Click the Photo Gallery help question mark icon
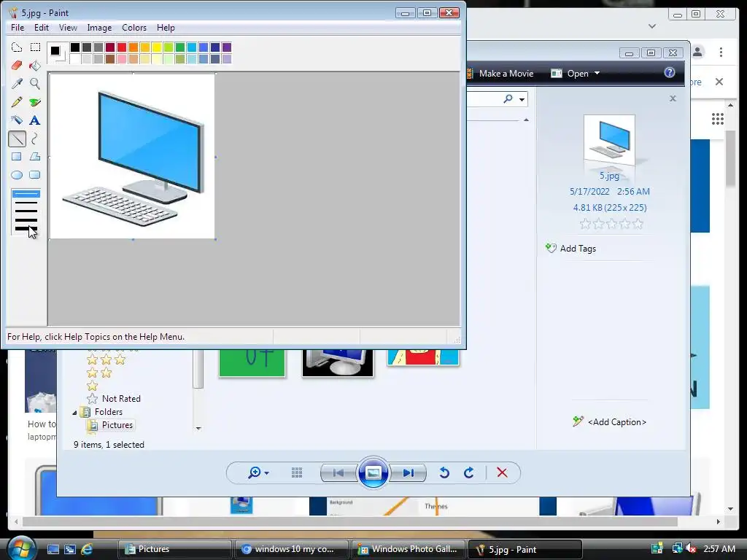The image size is (747, 560). pos(670,72)
